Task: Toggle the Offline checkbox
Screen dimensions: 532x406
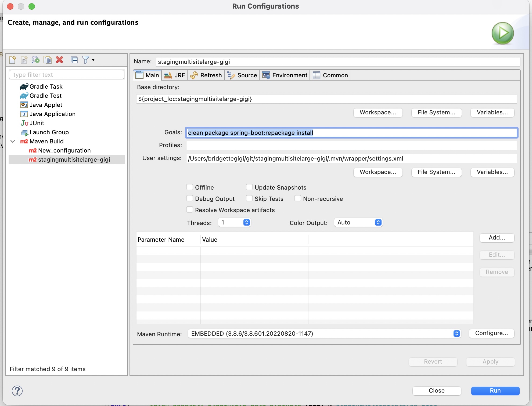Action: [189, 187]
